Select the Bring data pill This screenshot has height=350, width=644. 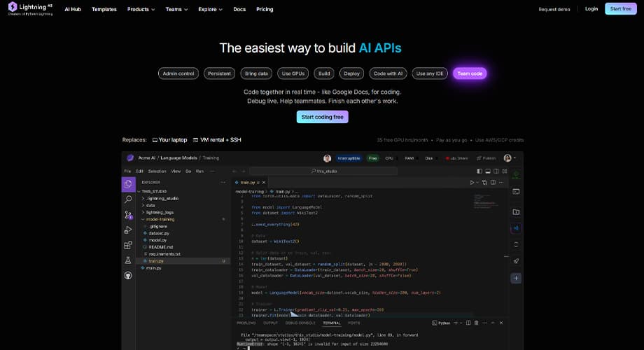pos(256,73)
